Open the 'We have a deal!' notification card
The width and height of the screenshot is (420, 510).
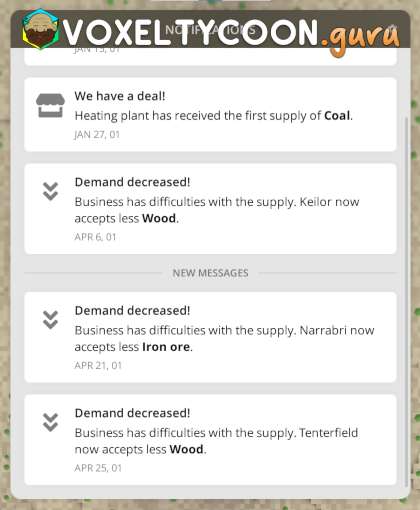tap(210, 115)
